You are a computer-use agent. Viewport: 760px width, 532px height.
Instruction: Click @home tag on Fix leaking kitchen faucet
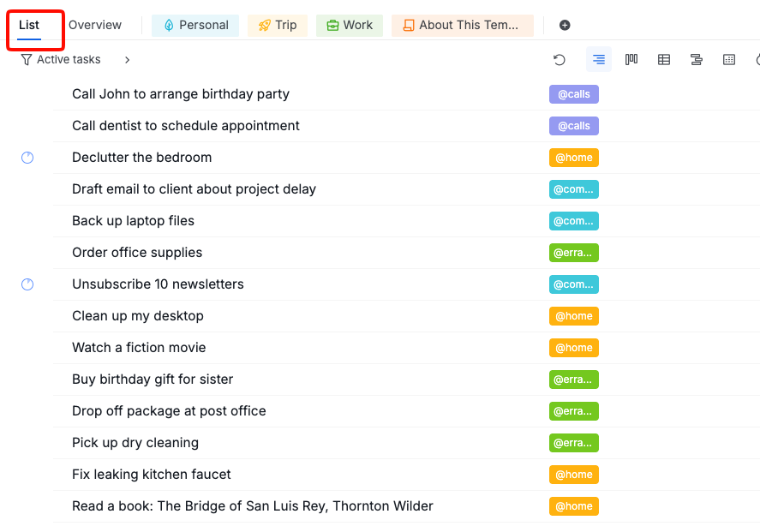click(x=574, y=475)
